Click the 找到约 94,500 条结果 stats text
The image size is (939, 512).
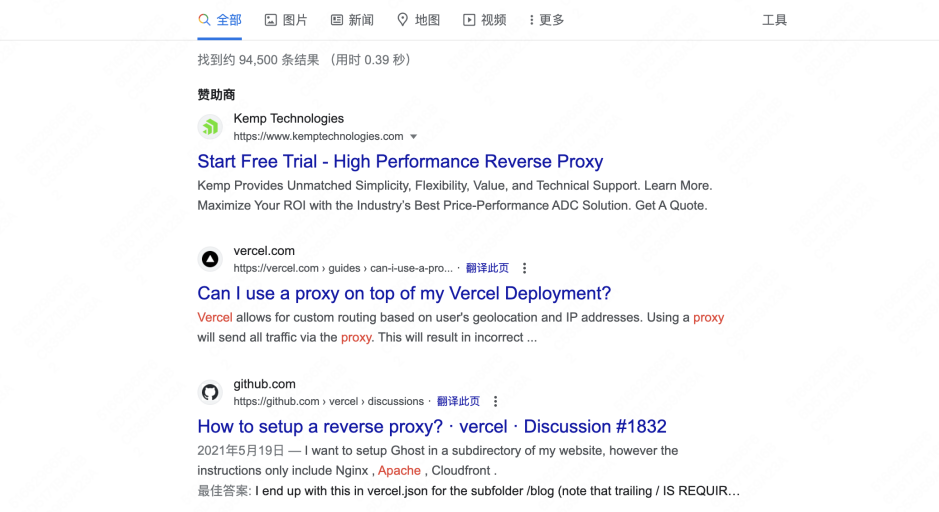click(x=304, y=60)
